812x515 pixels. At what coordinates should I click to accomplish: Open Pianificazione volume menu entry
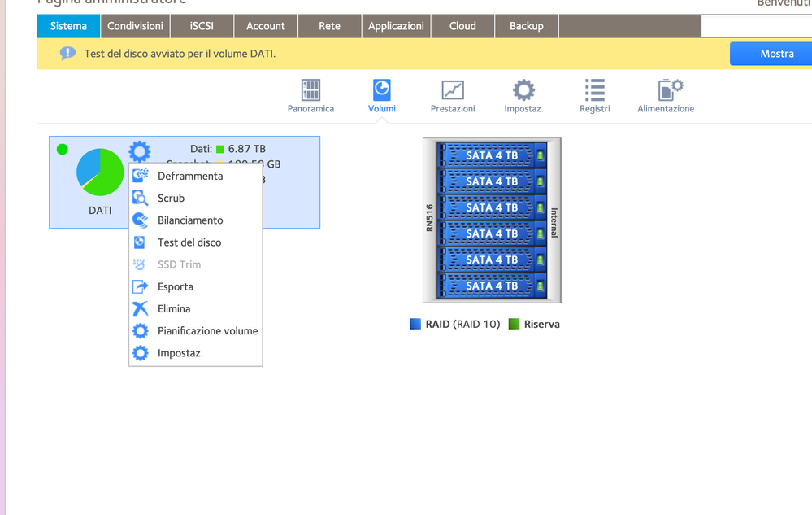pyautogui.click(x=207, y=331)
